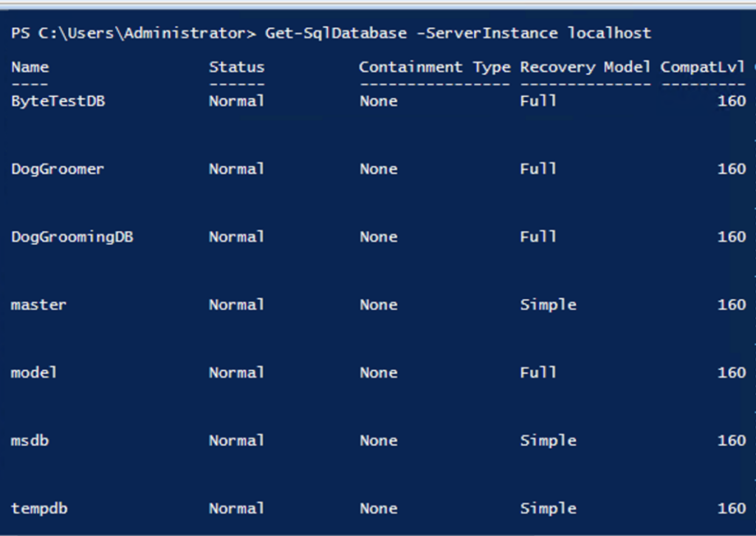Click the Recovery Model column header
This screenshot has height=536, width=756.
585,67
